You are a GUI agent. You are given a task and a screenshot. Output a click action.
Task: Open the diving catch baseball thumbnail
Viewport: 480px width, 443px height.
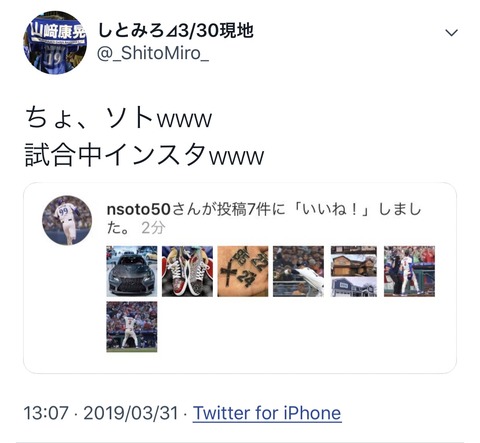298,271
